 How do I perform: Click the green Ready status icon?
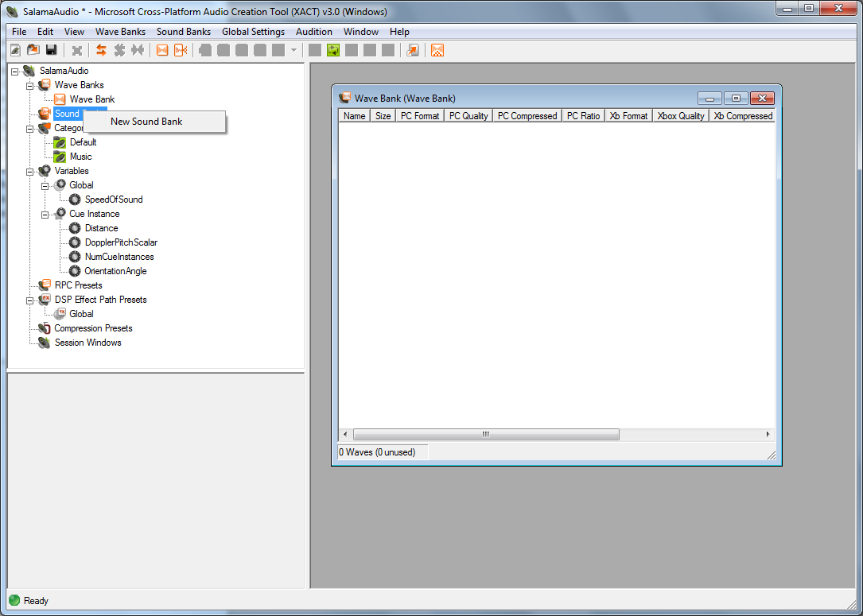point(15,600)
